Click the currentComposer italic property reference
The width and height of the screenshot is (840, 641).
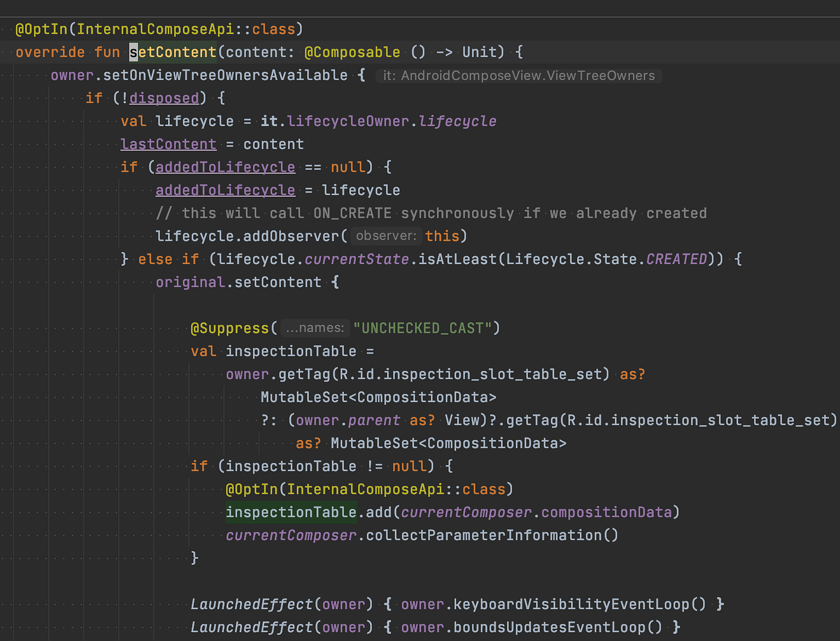pos(291,535)
